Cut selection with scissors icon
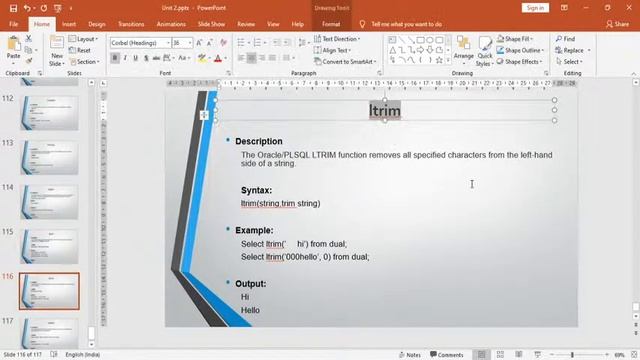Viewport: 640px width, 360px height. coord(29,38)
